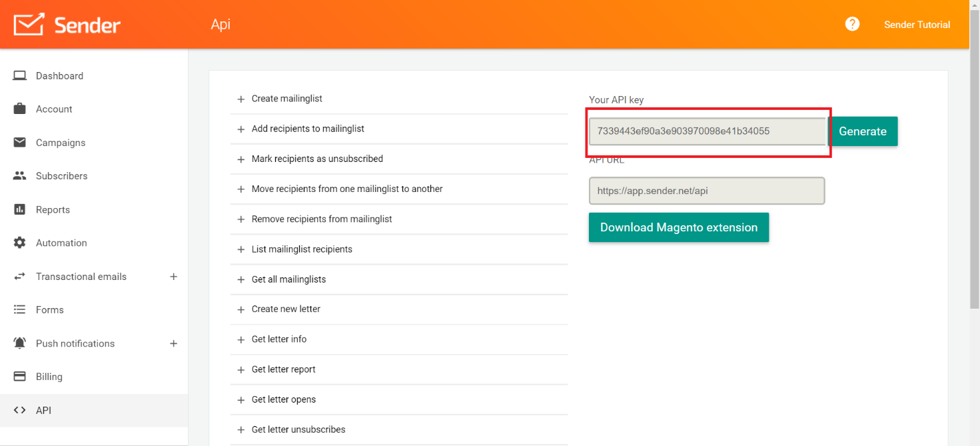Click Download Magento extension button
The width and height of the screenshot is (980, 446).
tap(679, 227)
